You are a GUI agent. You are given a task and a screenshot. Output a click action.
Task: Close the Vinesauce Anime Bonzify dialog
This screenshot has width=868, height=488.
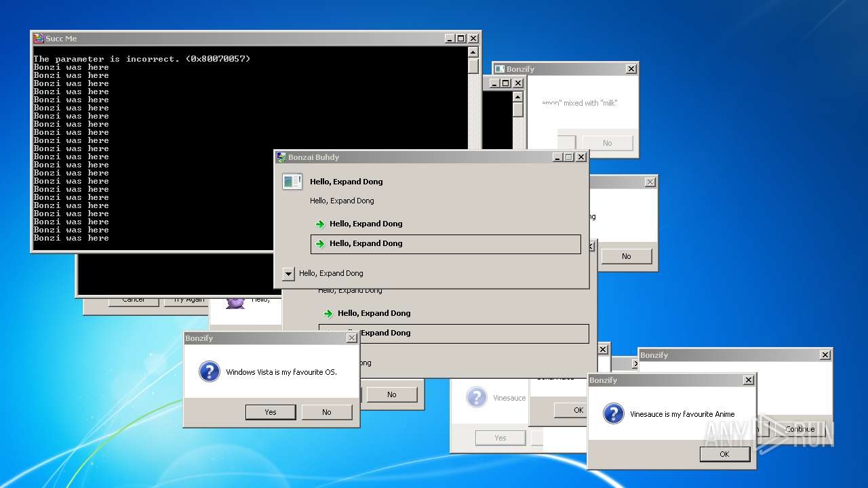point(749,380)
